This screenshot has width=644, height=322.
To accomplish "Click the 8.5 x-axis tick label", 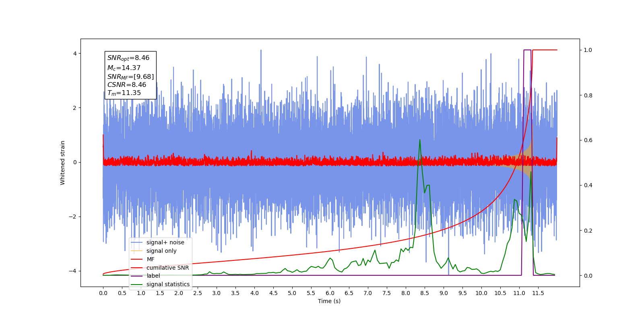I will 425,293.
